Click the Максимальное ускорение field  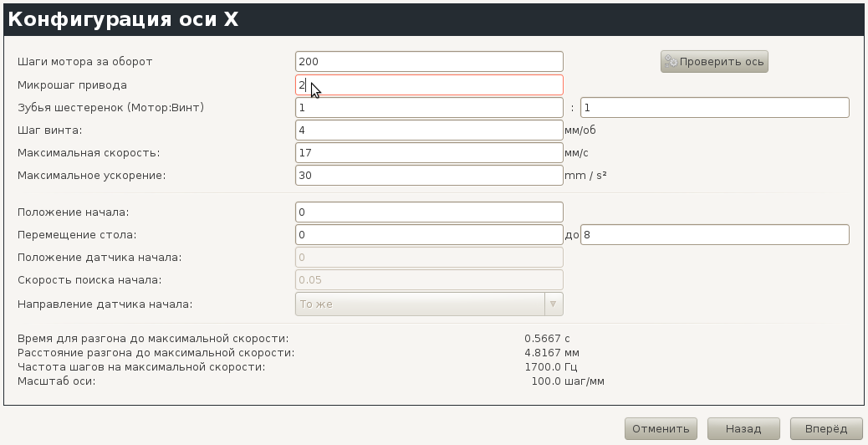pos(429,176)
